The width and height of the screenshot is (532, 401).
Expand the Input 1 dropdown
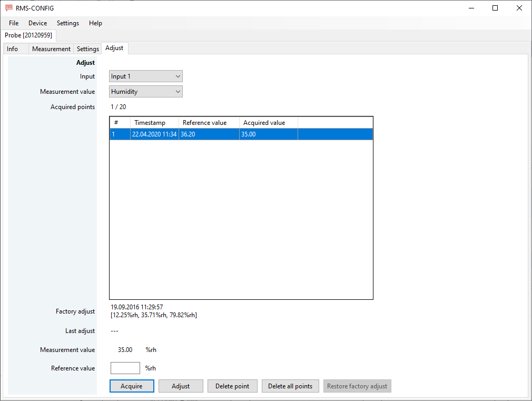click(x=146, y=76)
